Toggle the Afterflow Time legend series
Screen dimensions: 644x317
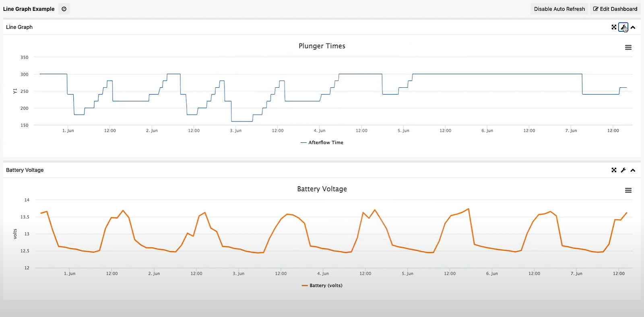click(322, 142)
